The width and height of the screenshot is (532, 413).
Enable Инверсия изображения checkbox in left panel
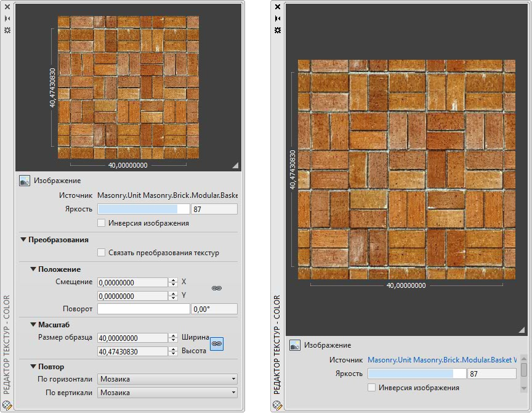[x=102, y=223]
